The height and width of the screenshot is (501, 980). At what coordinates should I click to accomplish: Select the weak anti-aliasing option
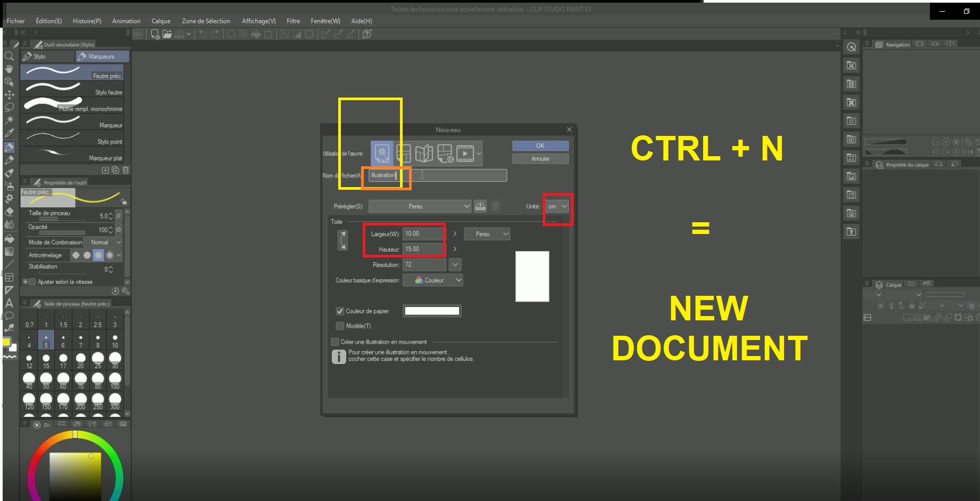87,255
